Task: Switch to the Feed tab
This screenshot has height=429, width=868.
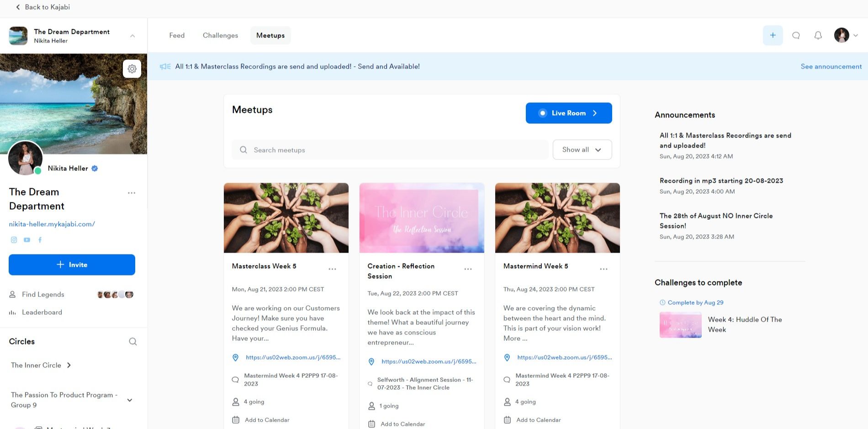Action: 177,35
